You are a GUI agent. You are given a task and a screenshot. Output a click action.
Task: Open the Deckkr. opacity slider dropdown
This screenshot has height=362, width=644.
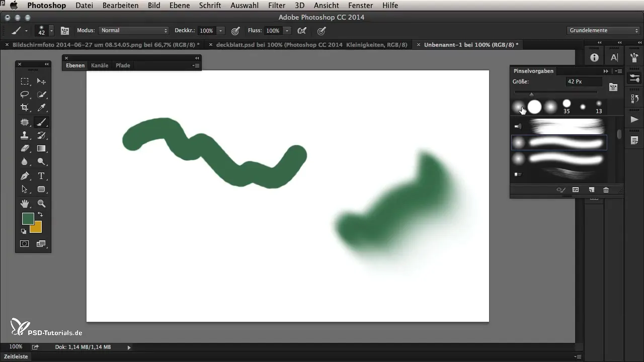(x=220, y=31)
